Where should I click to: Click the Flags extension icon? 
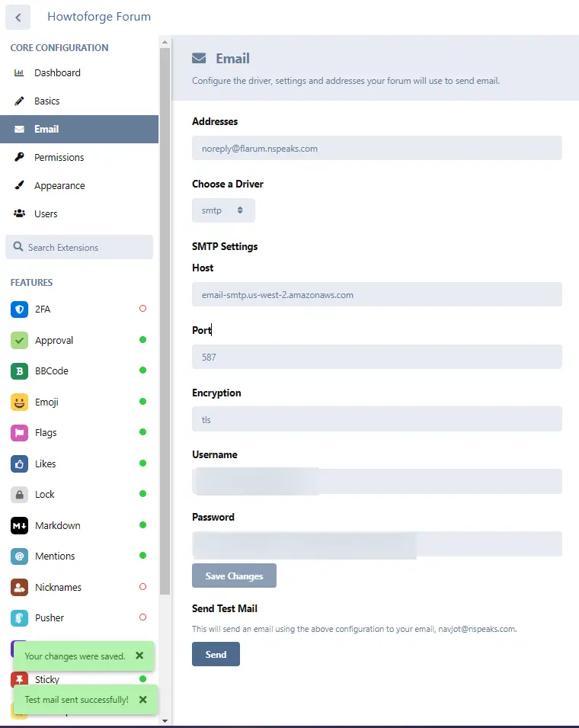20,433
